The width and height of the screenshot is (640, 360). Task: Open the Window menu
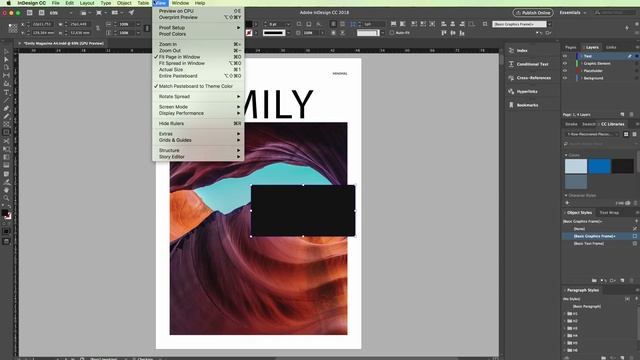pyautogui.click(x=180, y=3)
